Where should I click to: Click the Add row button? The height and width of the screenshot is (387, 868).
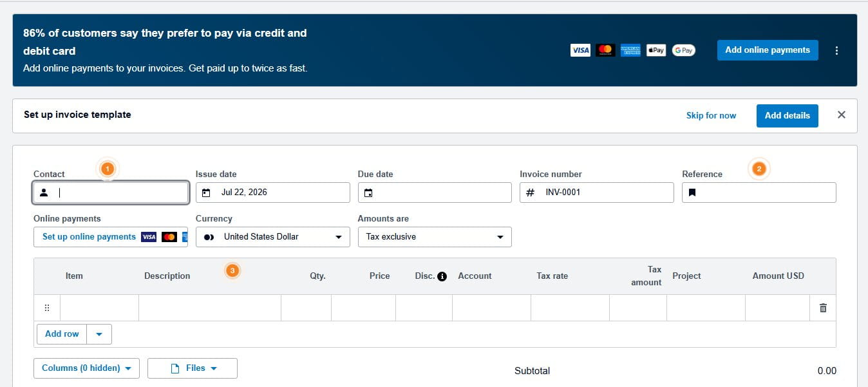pyautogui.click(x=62, y=334)
